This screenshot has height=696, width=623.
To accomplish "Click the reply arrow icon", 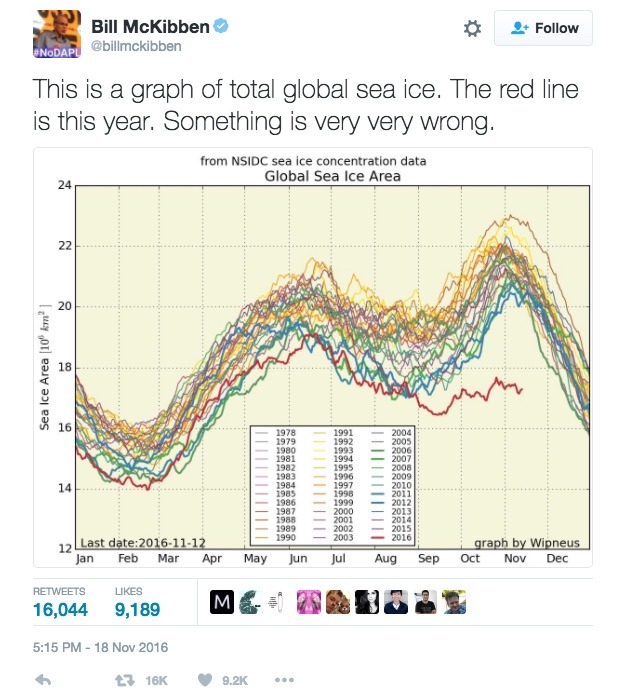I will 43,680.
